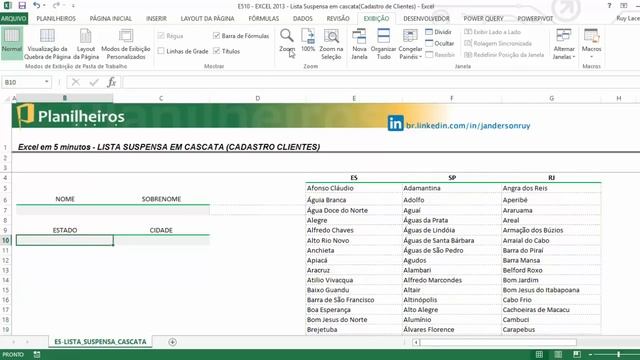The height and width of the screenshot is (360, 640).
Task: Select cell Águas de São Pedro
Action: [451, 250]
